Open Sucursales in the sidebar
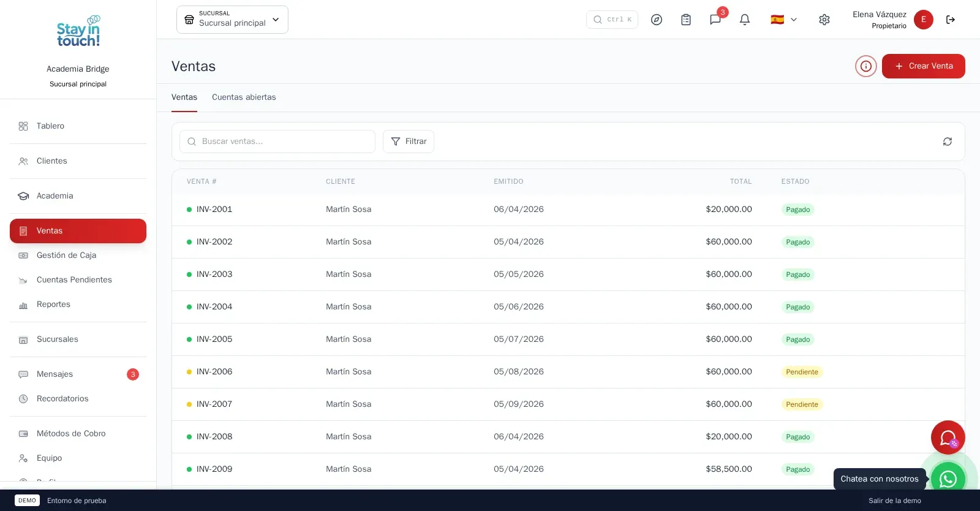 point(78,339)
